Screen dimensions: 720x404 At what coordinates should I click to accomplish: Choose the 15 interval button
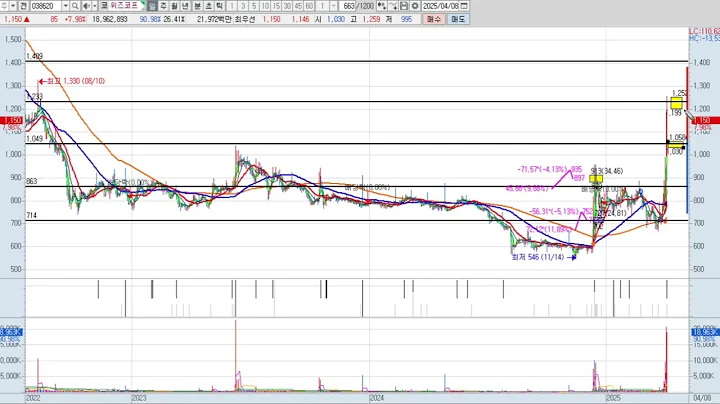pyautogui.click(x=276, y=6)
